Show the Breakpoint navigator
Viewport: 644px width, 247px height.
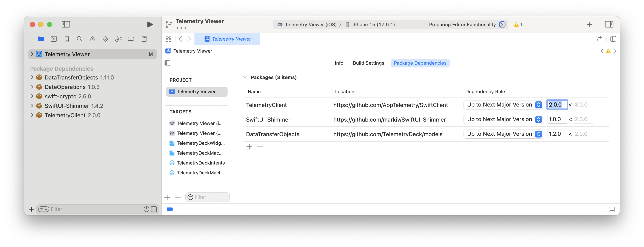131,39
